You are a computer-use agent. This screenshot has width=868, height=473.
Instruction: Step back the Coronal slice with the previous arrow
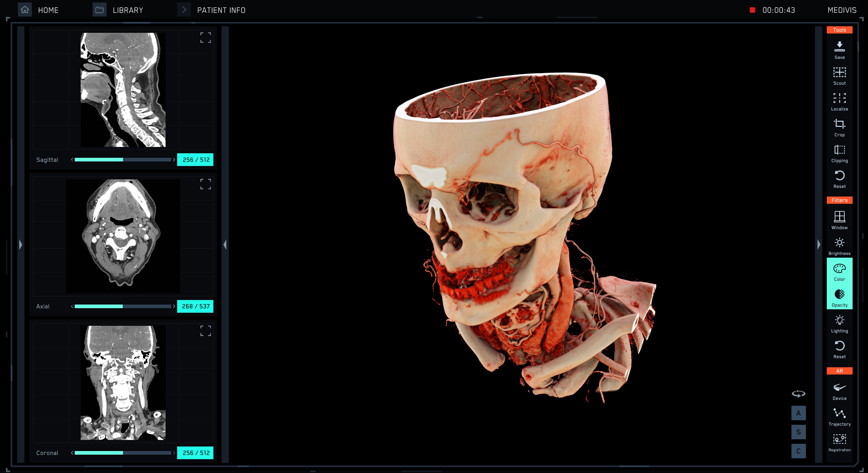click(x=71, y=453)
